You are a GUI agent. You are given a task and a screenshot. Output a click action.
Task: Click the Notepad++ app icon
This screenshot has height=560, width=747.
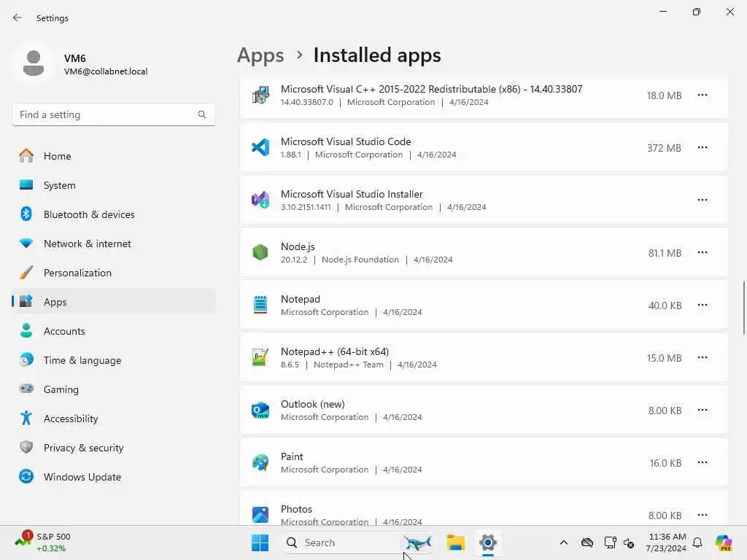(260, 357)
